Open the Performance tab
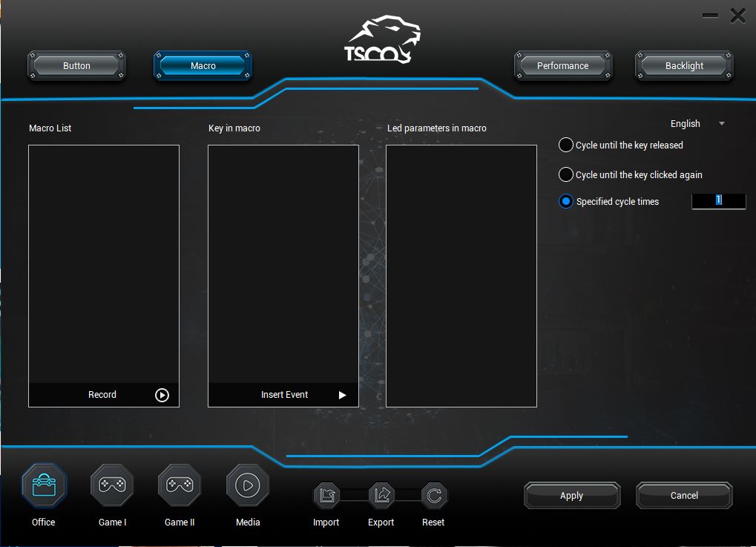Screen dimensions: 756x547 (x=562, y=66)
